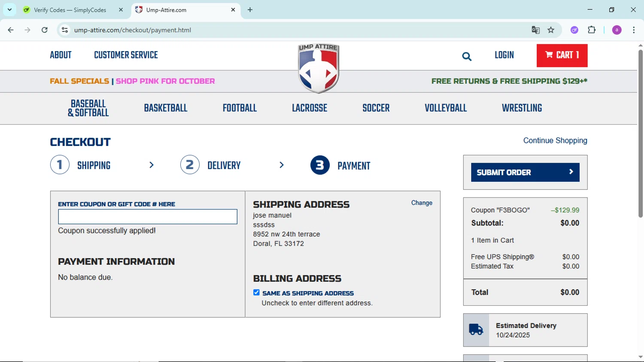The width and height of the screenshot is (644, 362).
Task: Click the coupon or gift code field
Action: tap(148, 217)
